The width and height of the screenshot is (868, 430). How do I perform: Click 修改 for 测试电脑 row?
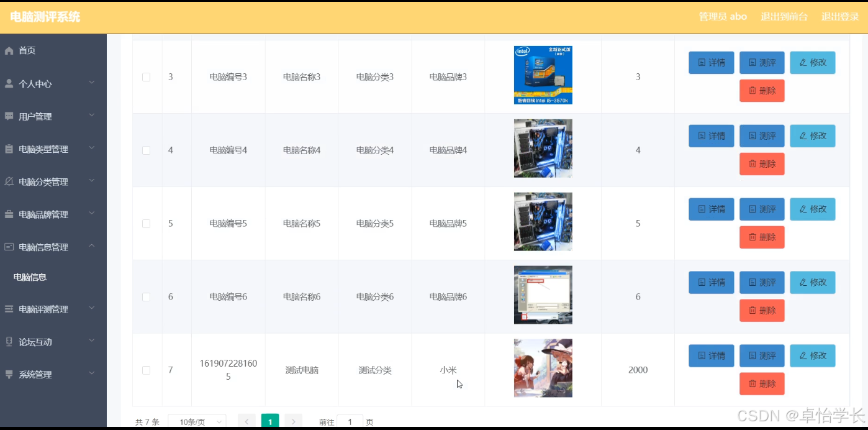tap(813, 356)
